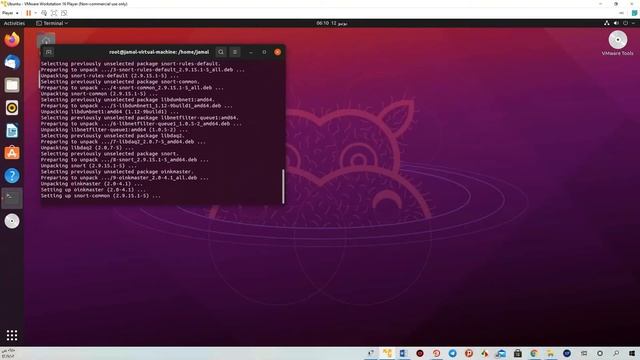640x360 pixels.
Task: Open the Windows Start menu
Action: click(632, 353)
